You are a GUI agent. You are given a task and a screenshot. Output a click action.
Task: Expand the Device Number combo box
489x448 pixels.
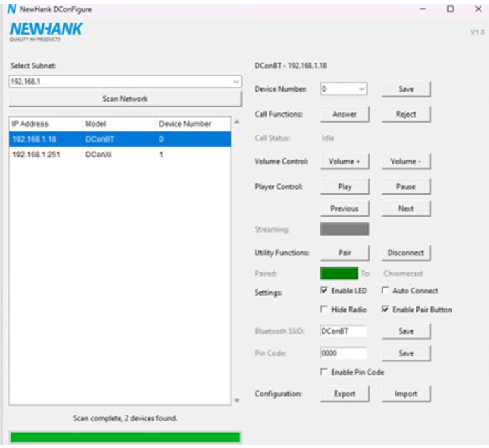343,89
